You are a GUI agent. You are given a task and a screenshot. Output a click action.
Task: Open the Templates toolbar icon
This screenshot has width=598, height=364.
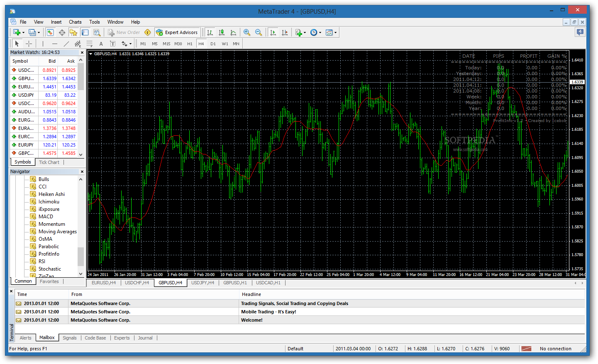tap(329, 32)
